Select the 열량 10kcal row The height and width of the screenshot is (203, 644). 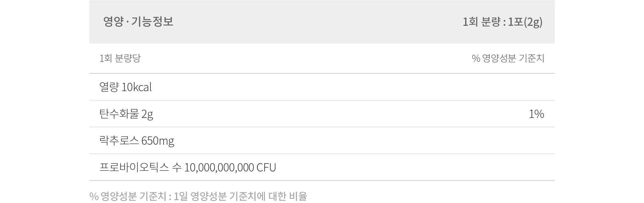click(x=322, y=87)
